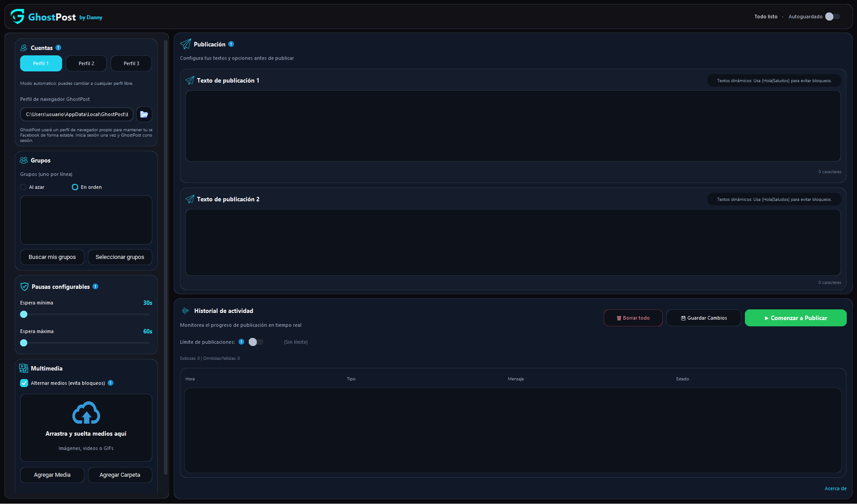
Task: Uncheck Alternar medios checkbox
Action: [x=24, y=383]
